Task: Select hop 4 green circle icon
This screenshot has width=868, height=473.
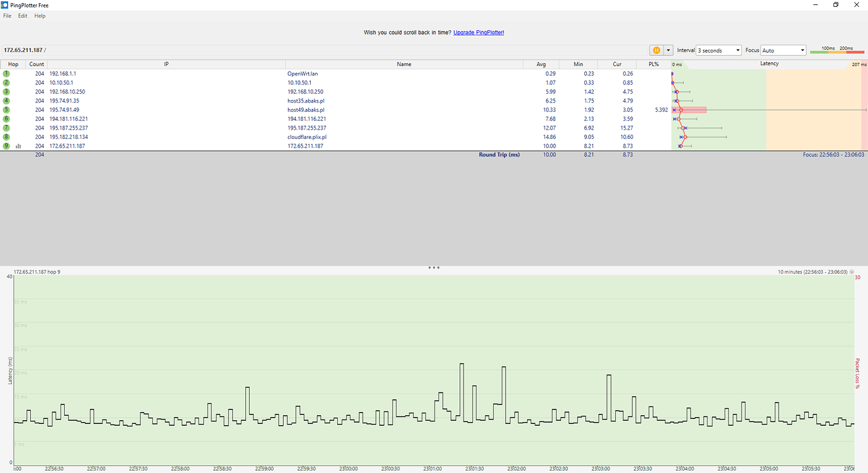Action: [x=6, y=101]
